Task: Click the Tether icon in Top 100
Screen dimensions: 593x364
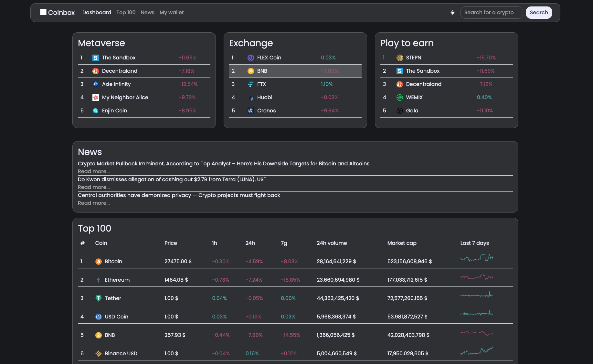Action: point(99,298)
